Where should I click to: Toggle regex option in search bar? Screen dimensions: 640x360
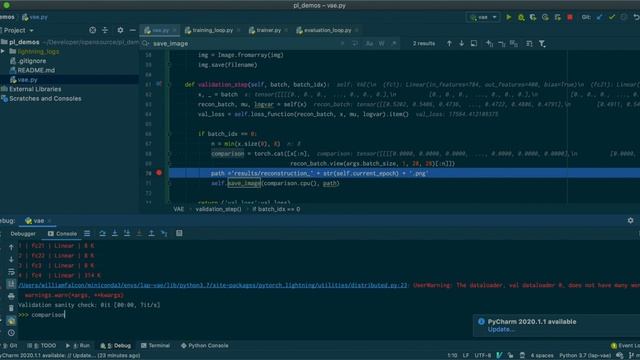(394, 43)
